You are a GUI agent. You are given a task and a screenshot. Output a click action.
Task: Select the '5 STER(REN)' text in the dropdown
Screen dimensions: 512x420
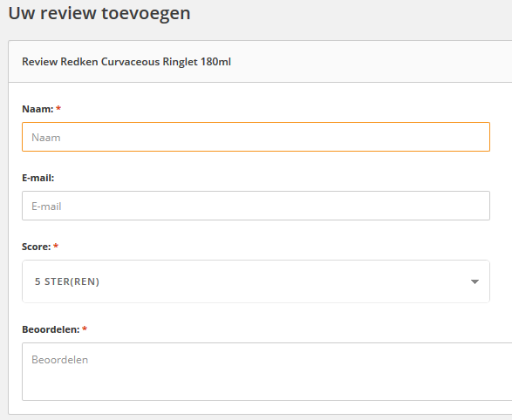67,281
